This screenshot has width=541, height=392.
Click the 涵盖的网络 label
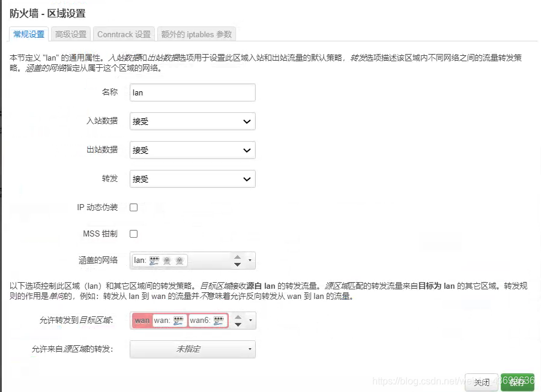(x=98, y=260)
